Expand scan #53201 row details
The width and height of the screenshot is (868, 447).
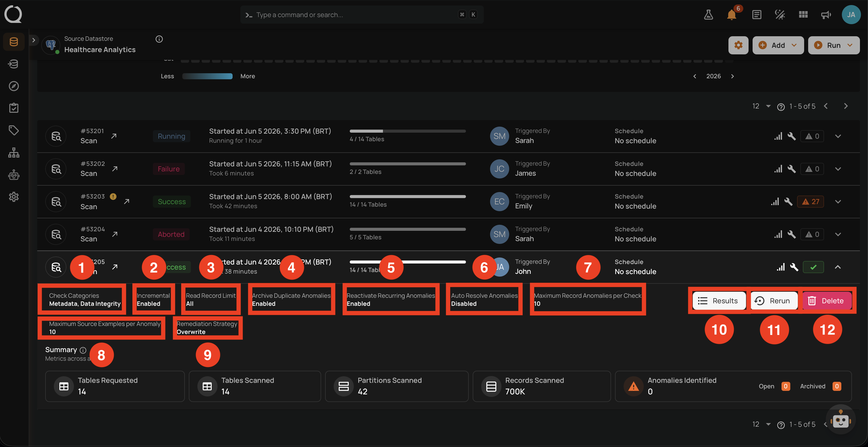838,136
